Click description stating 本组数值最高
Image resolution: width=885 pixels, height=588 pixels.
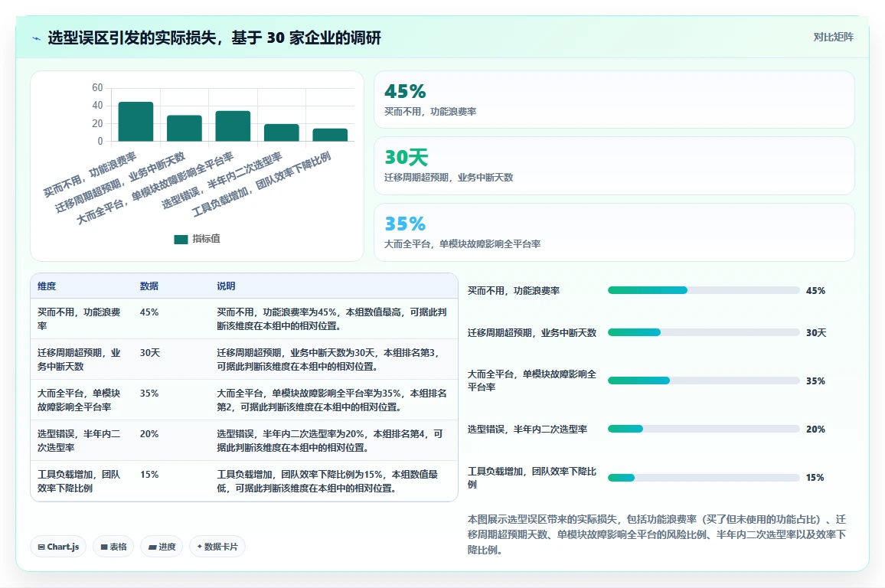pos(332,318)
